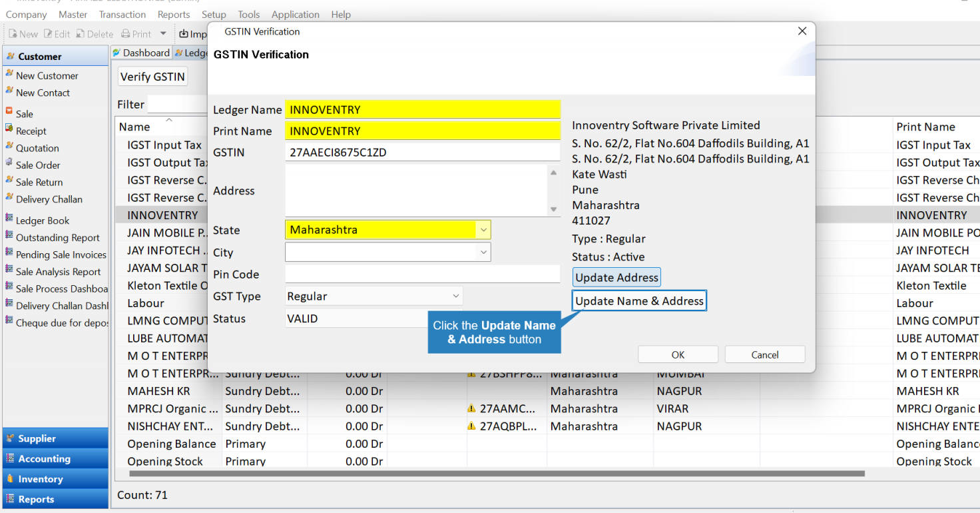Image resolution: width=980 pixels, height=513 pixels.
Task: Open the GST Type dropdown showing Regular
Action: pyautogui.click(x=456, y=296)
